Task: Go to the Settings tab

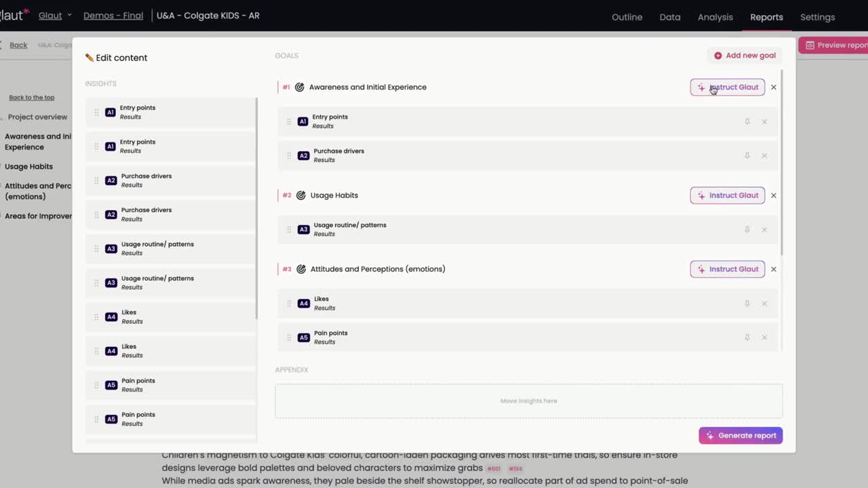Action: tap(817, 17)
